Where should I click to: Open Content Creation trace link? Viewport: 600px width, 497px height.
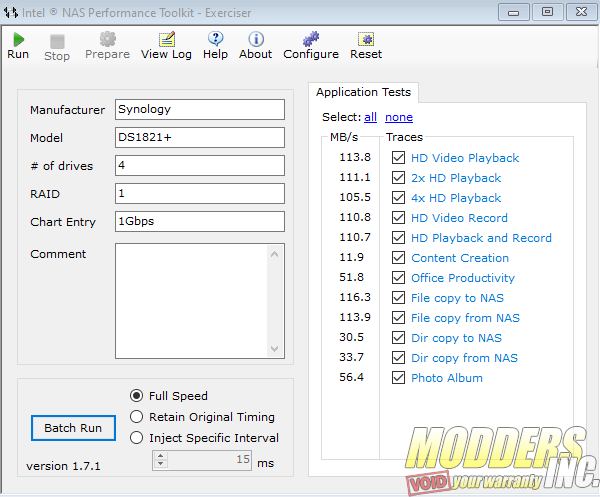tap(460, 258)
